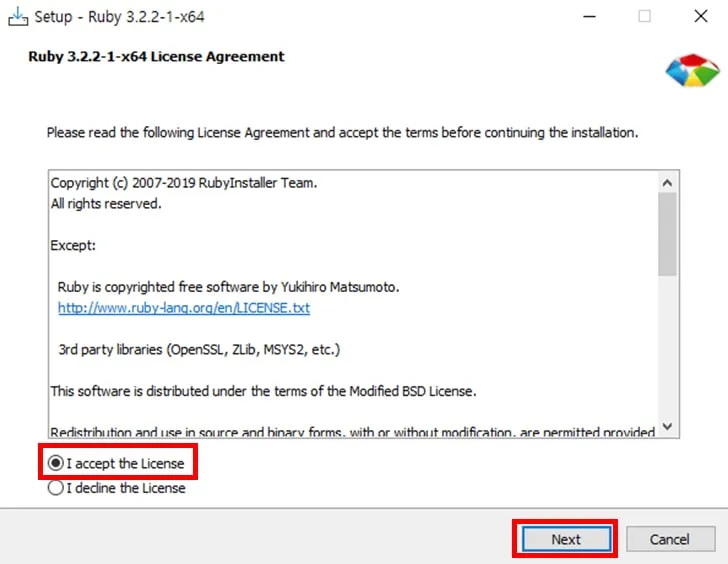Screen dimensions: 728x564
Task: Open the ruby-lang.org LICENSE.txt link
Action: tap(184, 308)
